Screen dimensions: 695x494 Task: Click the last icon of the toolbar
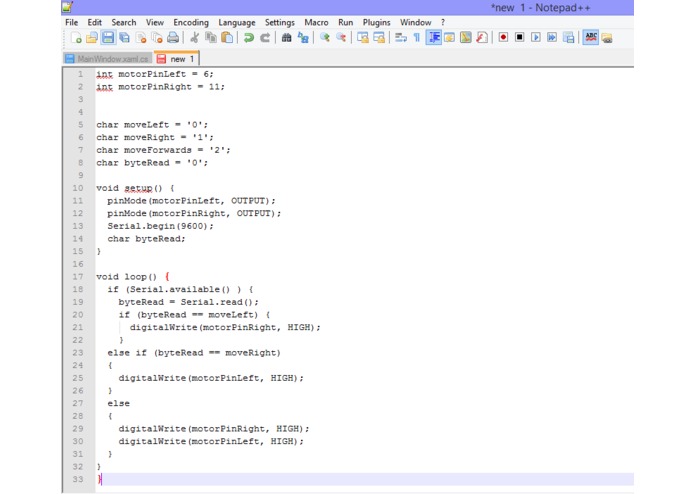pyautogui.click(x=607, y=38)
